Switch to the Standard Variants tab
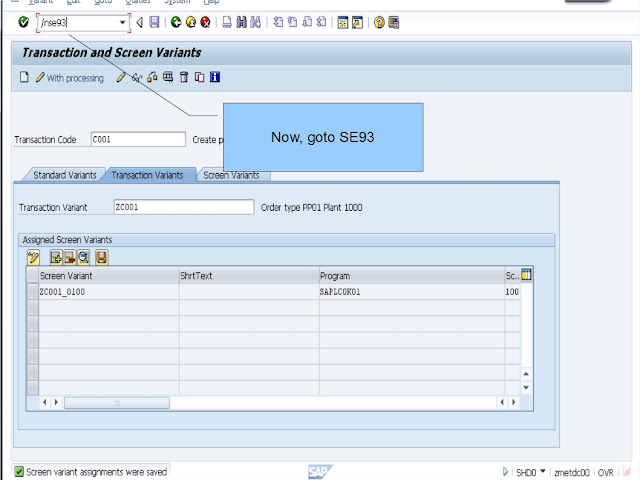The height and width of the screenshot is (480, 640). point(65,175)
